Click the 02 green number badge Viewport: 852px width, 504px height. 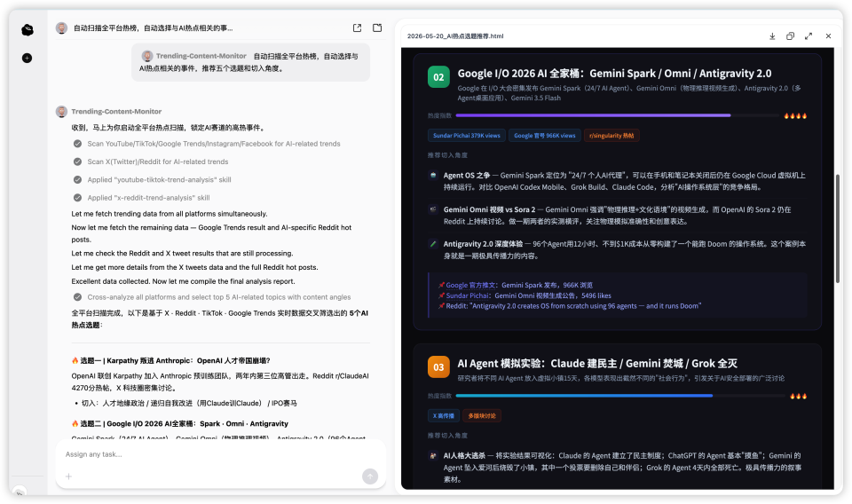pyautogui.click(x=438, y=77)
